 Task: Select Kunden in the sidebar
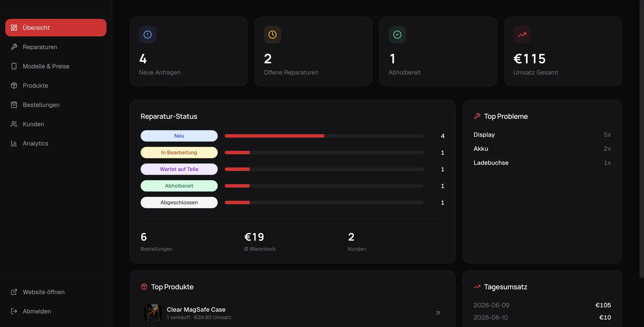pos(56,124)
